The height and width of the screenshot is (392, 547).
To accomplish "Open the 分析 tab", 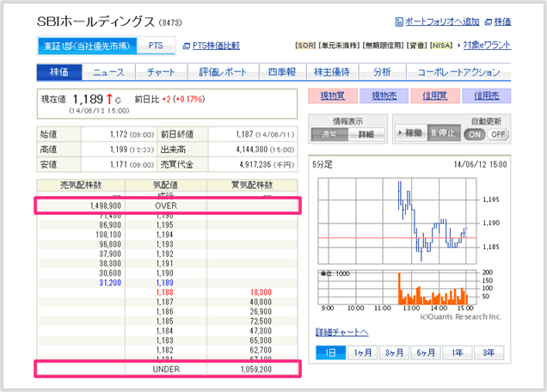I will pos(382,72).
